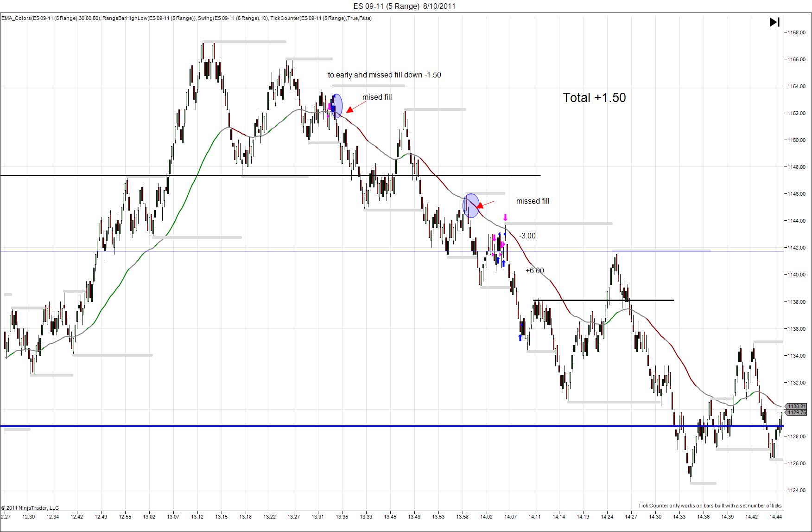Select the 'to early and missed fill down -1.50' note
The image size is (812, 532).
384,75
